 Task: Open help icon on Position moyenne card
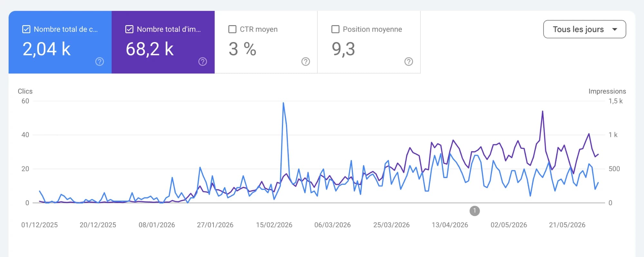pyautogui.click(x=409, y=62)
